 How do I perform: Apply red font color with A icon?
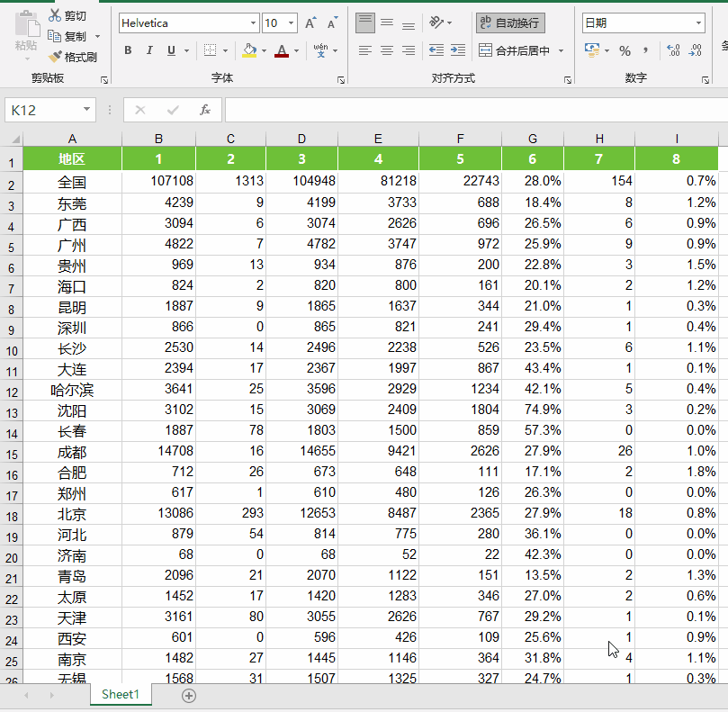click(x=282, y=50)
